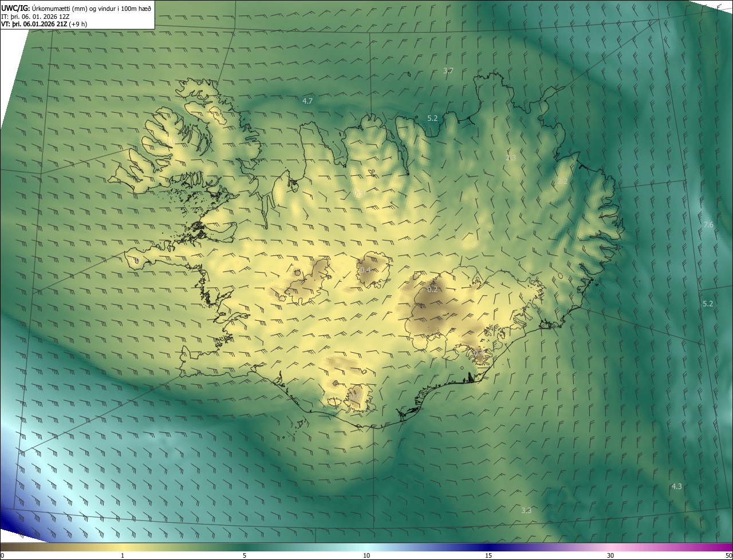Click the 3.3 value label south of Iceland
733x560 pixels.
click(526, 510)
